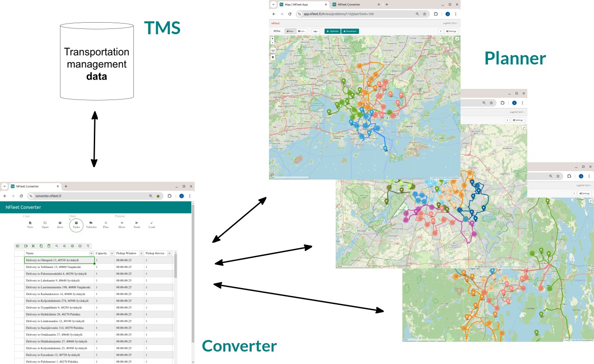Image resolution: width=594 pixels, height=364 pixels.
Task: Remove a row with the circled minus icon
Action: click(x=80, y=246)
